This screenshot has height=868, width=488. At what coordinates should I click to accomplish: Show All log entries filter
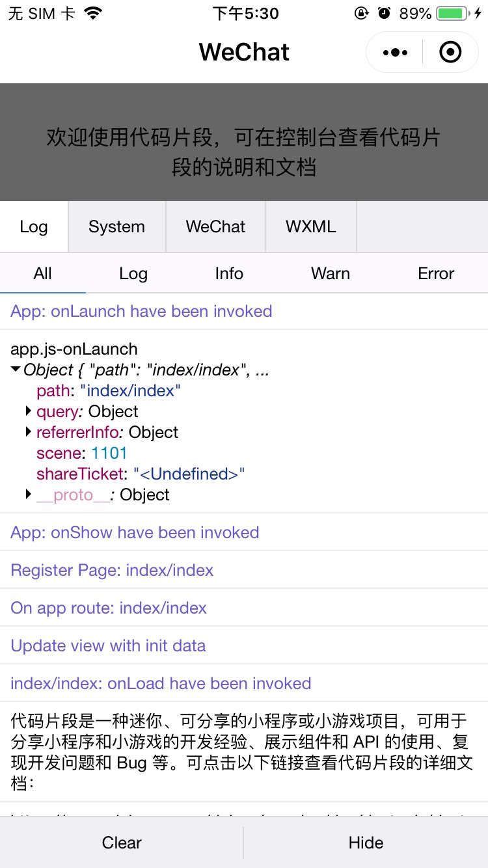tap(43, 273)
